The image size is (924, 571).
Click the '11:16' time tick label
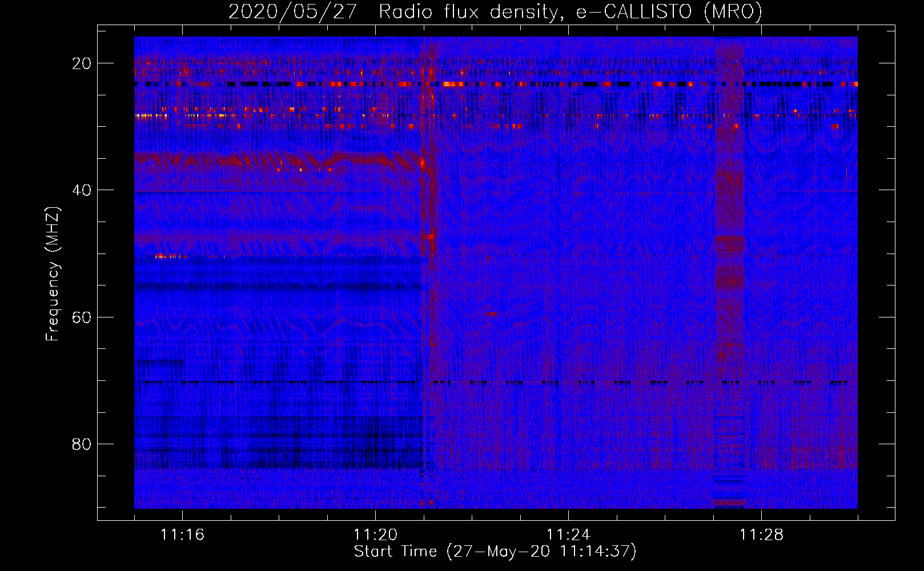pyautogui.click(x=182, y=535)
